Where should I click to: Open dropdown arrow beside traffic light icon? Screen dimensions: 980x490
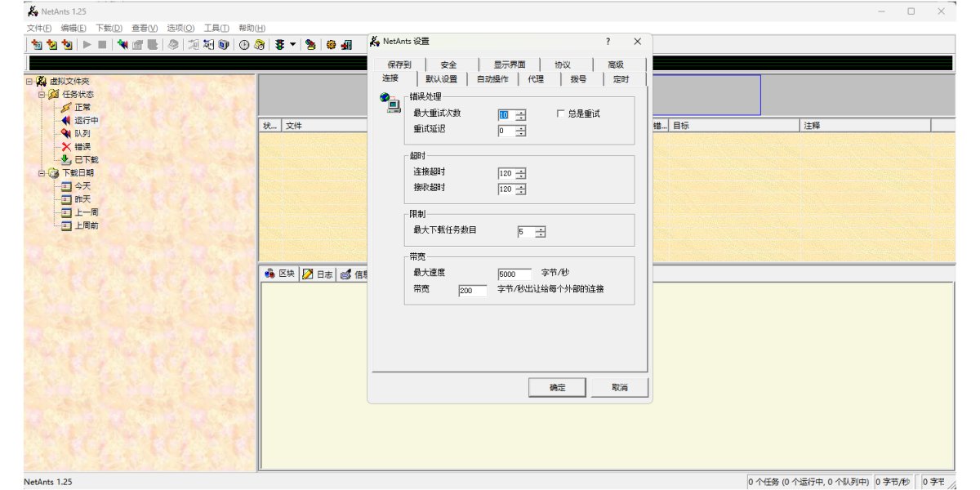(x=292, y=45)
